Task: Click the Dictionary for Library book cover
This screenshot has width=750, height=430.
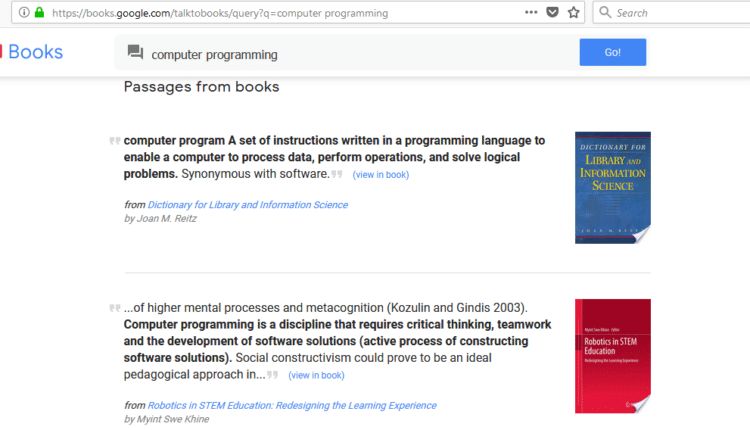Action: pyautogui.click(x=613, y=187)
